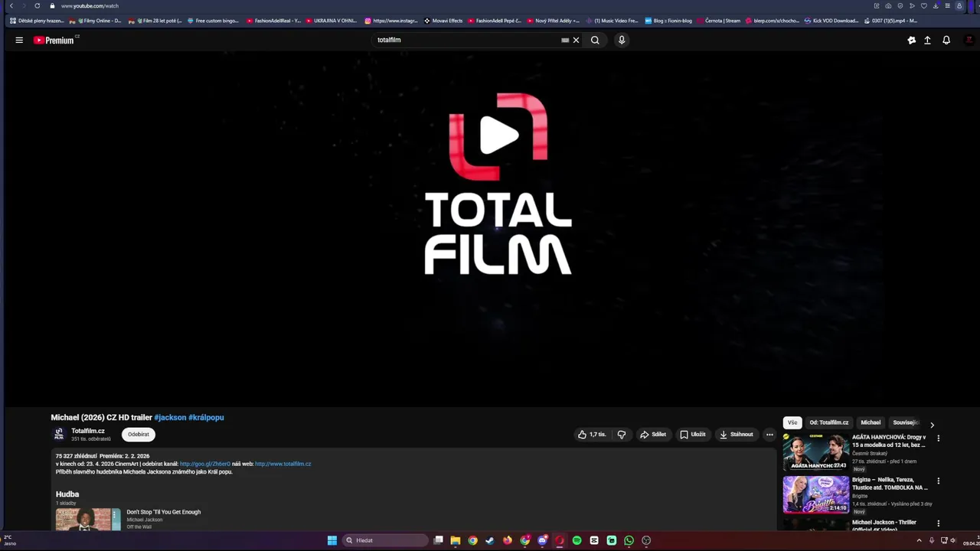Select the Vše filter chip
980x551 pixels.
792,422
